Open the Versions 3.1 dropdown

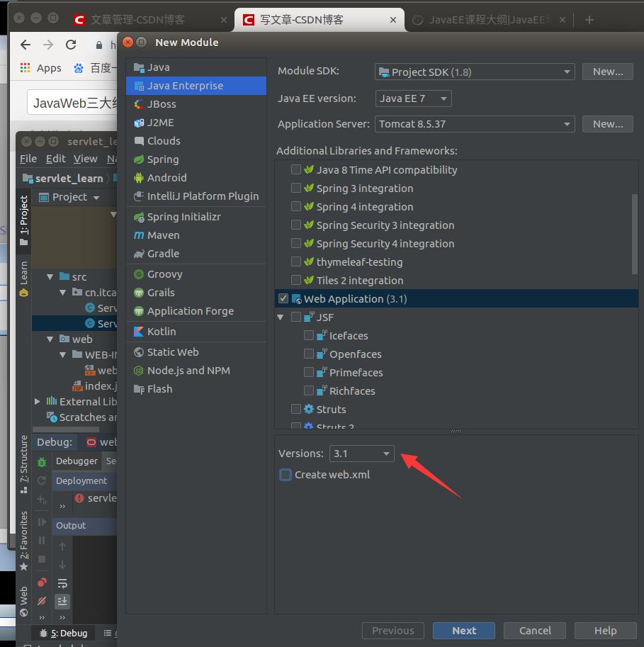362,454
